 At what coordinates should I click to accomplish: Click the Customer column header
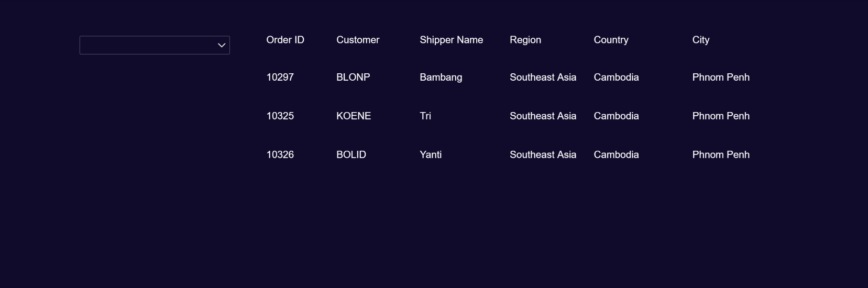(358, 40)
